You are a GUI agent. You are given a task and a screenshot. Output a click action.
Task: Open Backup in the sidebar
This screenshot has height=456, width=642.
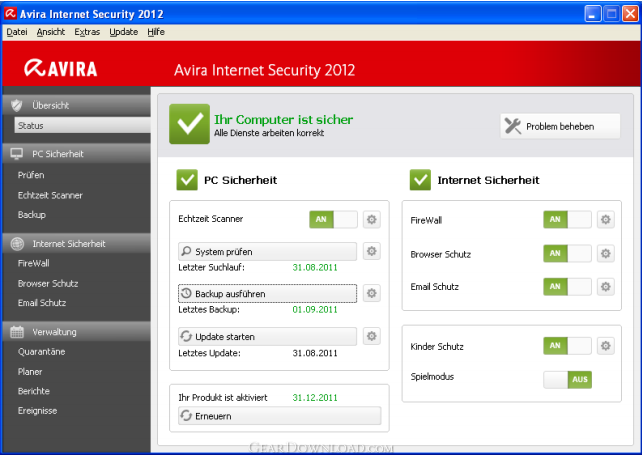pos(32,214)
